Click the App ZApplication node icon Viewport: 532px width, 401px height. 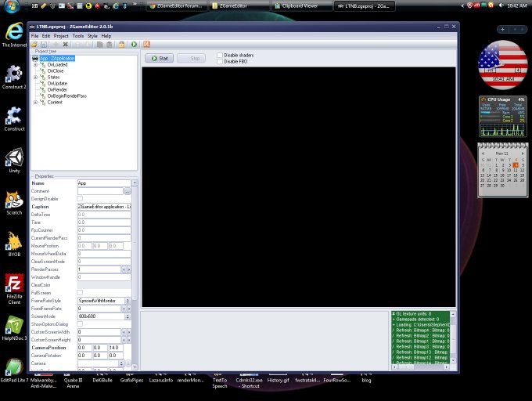(x=35, y=59)
